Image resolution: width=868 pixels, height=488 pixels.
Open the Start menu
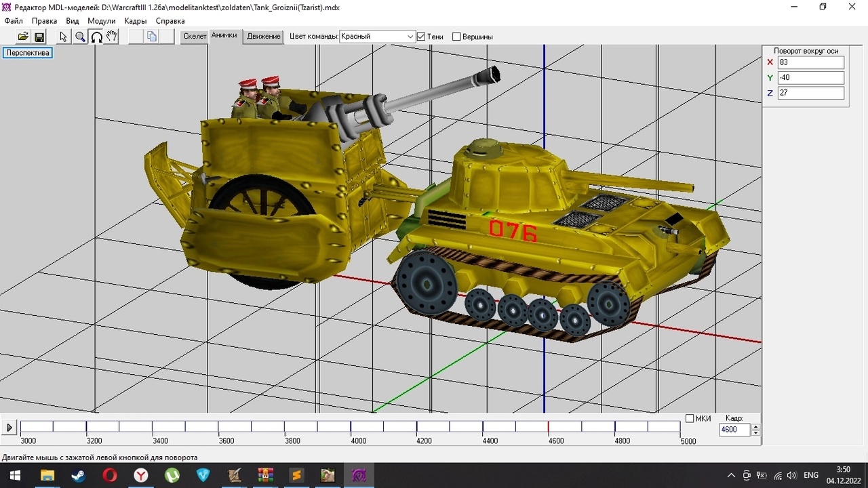tap(15, 475)
